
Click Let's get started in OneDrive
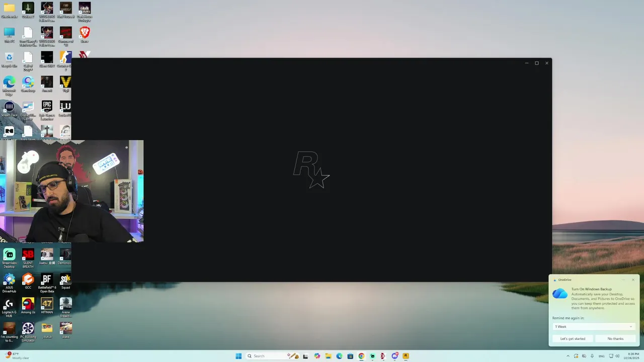(x=573, y=339)
